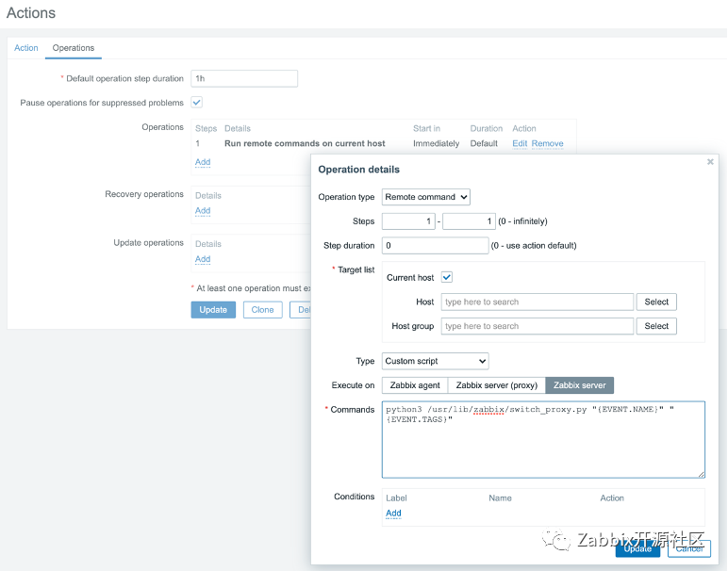Click the '(0 - use action default)' hint

(534, 245)
